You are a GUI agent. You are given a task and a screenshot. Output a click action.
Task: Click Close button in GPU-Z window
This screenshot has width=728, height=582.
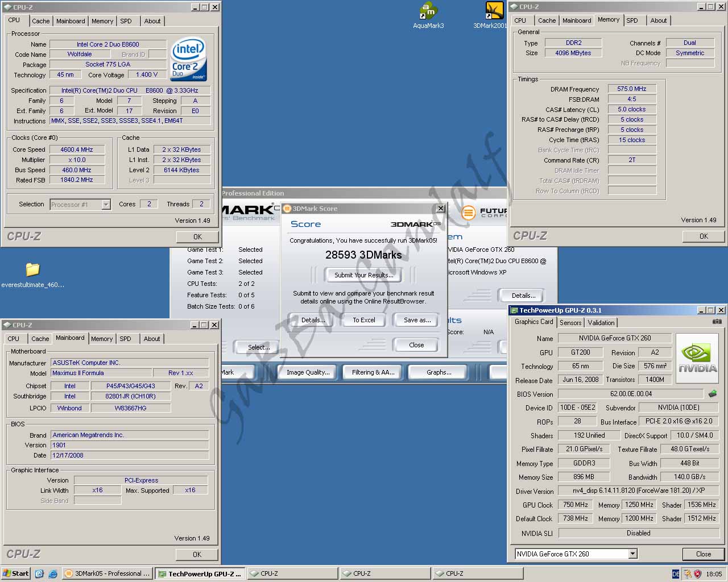click(x=704, y=554)
